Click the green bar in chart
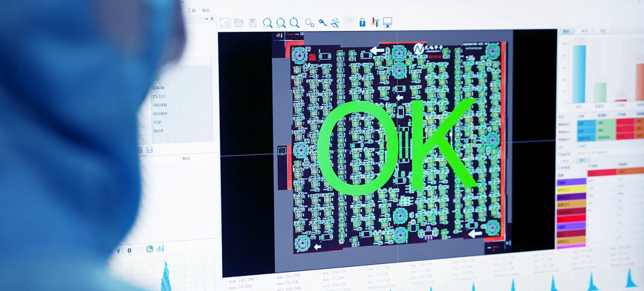 coord(600,92)
